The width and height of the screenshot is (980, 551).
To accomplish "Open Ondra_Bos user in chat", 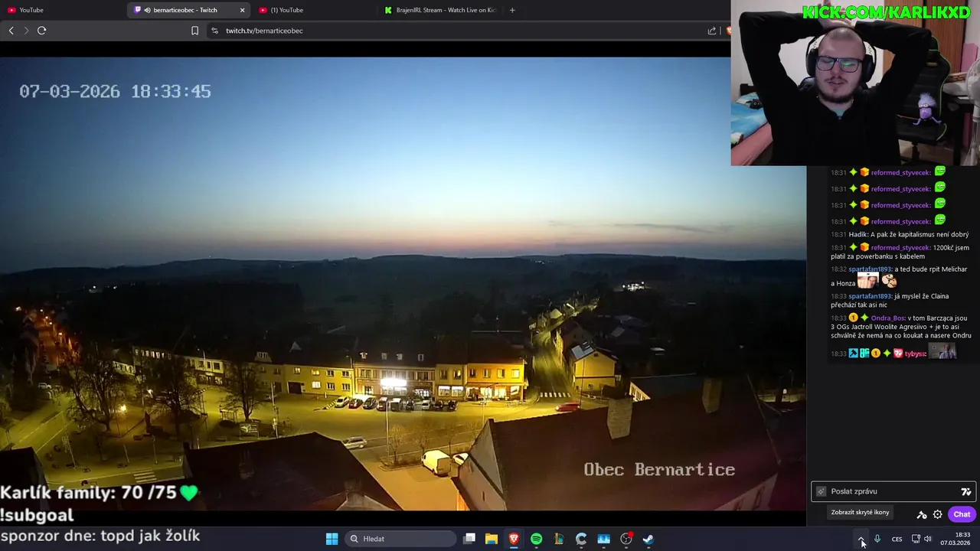I will 888,318.
